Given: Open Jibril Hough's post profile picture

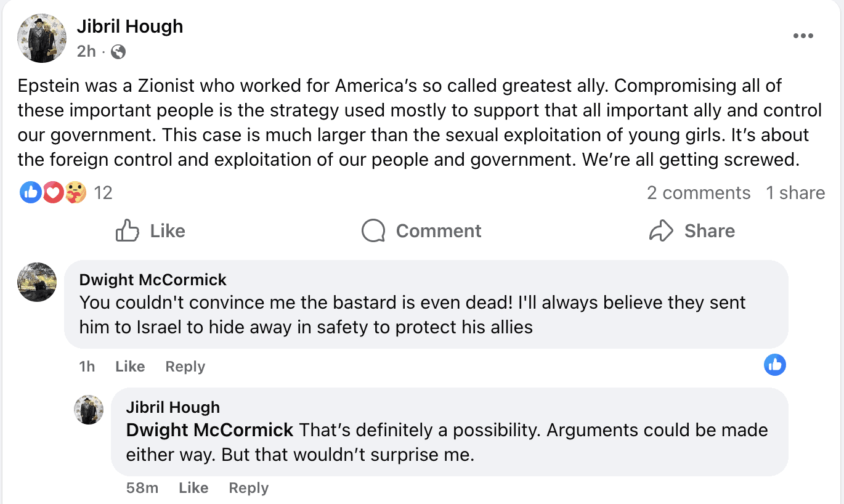Looking at the screenshot, I should 42,38.
